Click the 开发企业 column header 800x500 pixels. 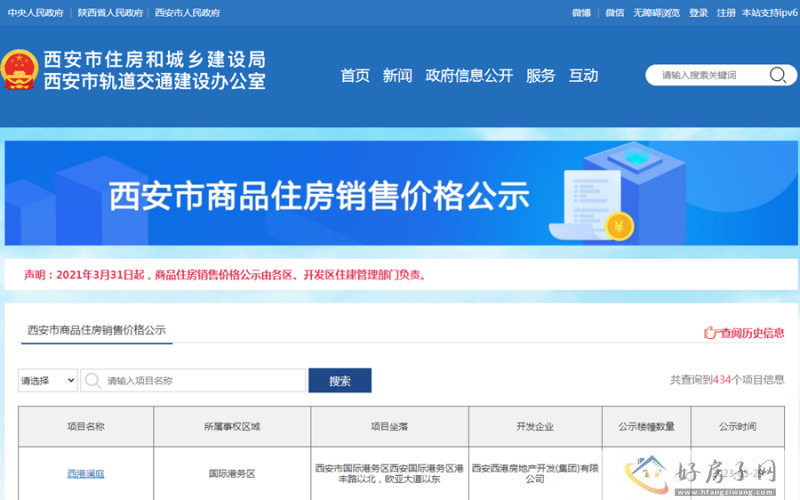click(535, 427)
